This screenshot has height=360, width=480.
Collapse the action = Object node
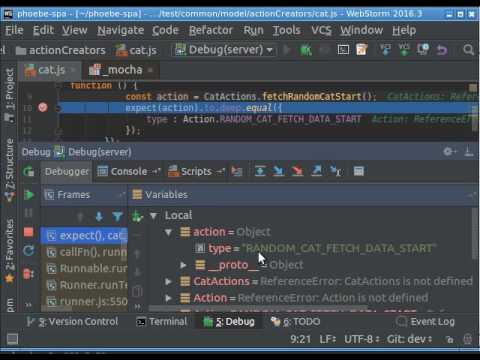168,232
